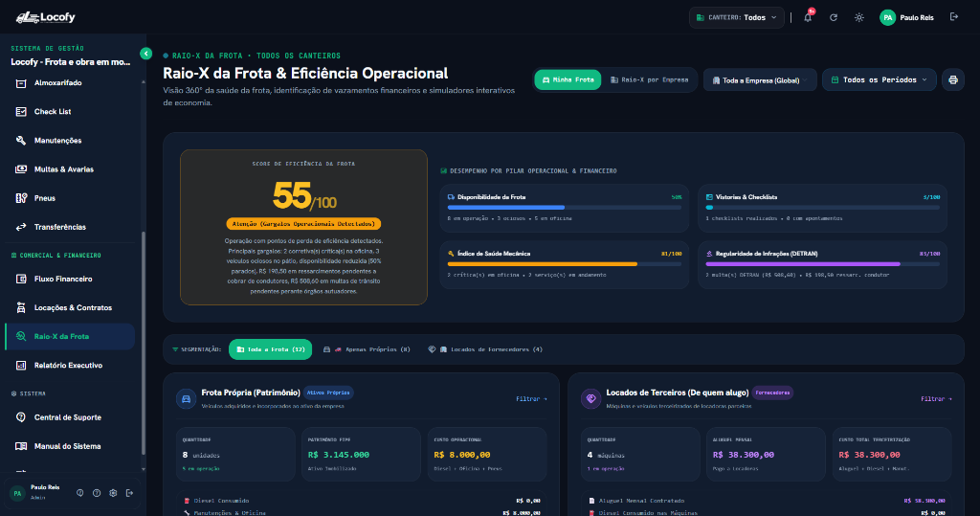Image resolution: width=980 pixels, height=516 pixels.
Task: Select the Minha Frota tab
Action: tap(568, 80)
